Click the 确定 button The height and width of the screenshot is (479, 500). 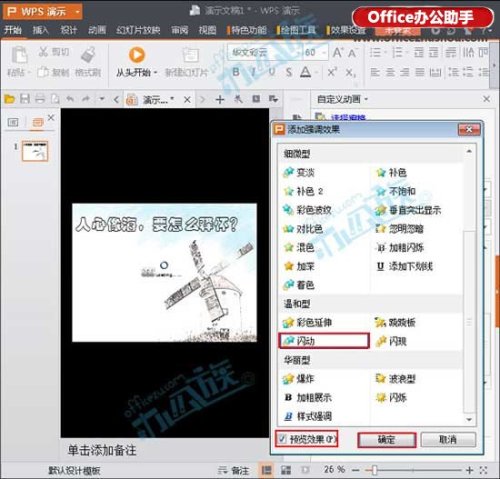[x=387, y=440]
